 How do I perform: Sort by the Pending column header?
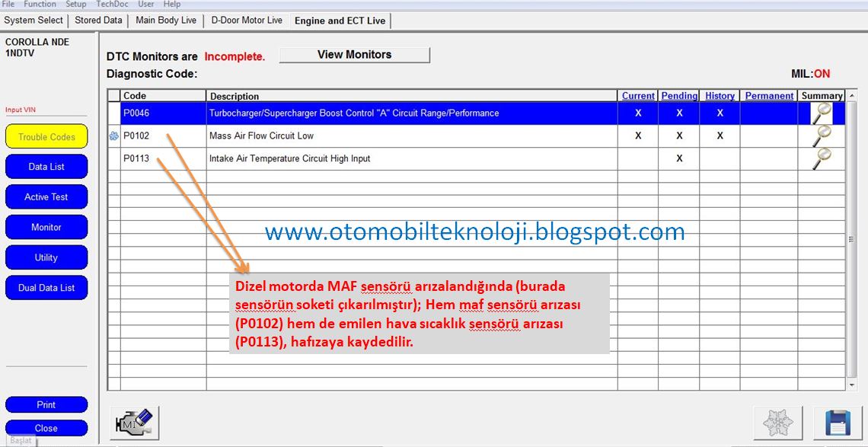pos(679,96)
